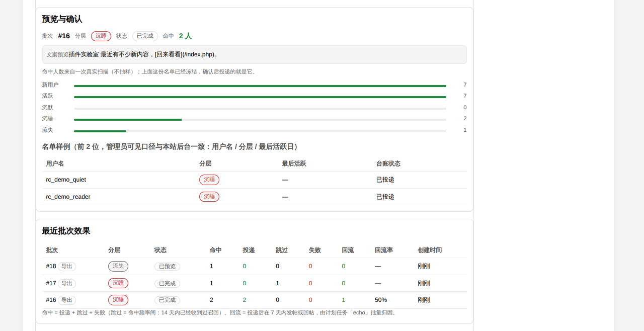644x331 pixels.
Task: Click the 沉睡 badge for rc_demo_quiet
Action: pyautogui.click(x=209, y=180)
